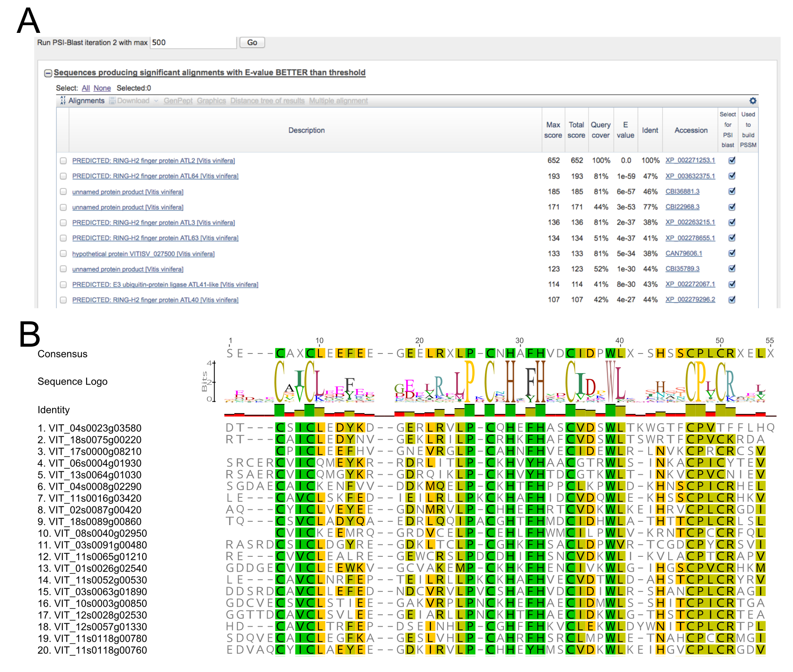The width and height of the screenshot is (793, 672).
Task: Click the E value column header
Action: 625,130
